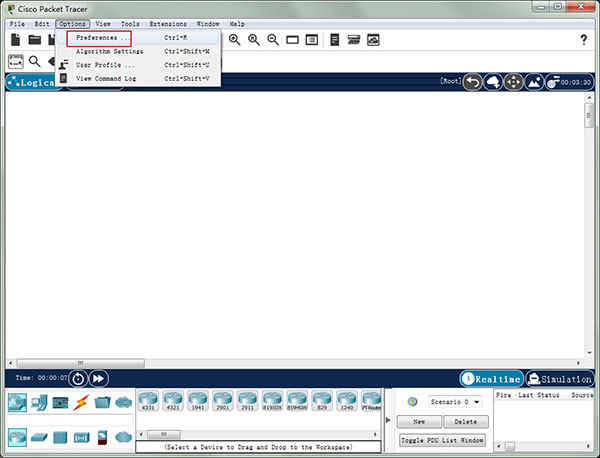This screenshot has width=600, height=458.
Task: Navigate back with the workspace Back arrow
Action: tap(473, 82)
